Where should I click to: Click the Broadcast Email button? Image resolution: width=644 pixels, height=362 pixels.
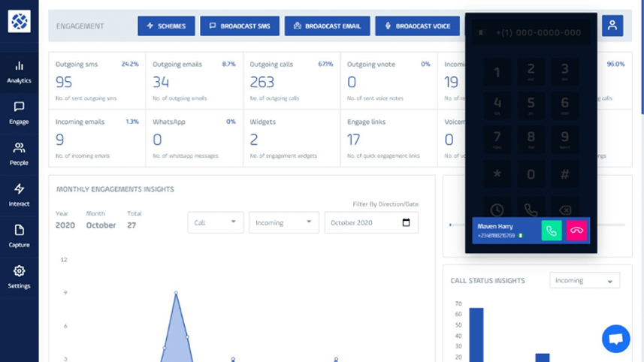point(328,26)
